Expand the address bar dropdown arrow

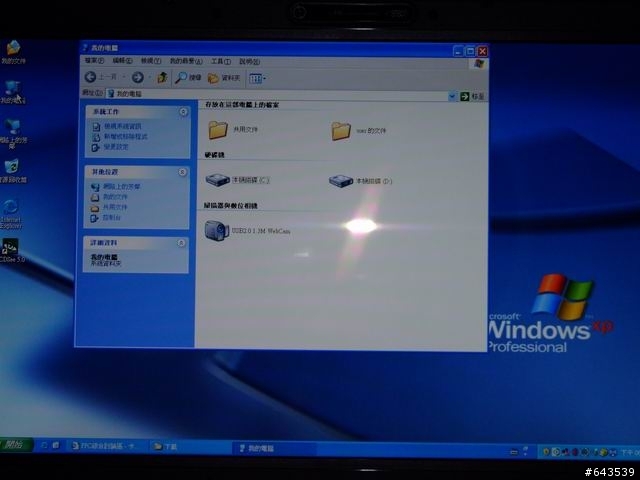point(452,96)
